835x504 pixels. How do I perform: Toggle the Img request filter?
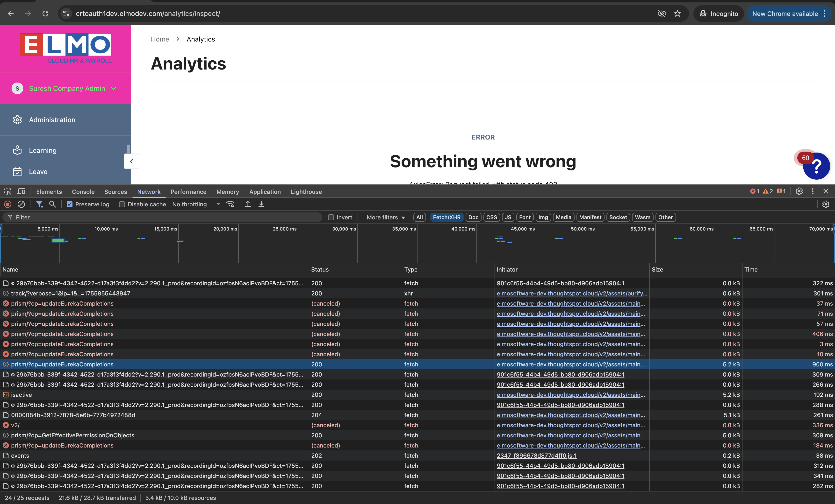coord(543,217)
